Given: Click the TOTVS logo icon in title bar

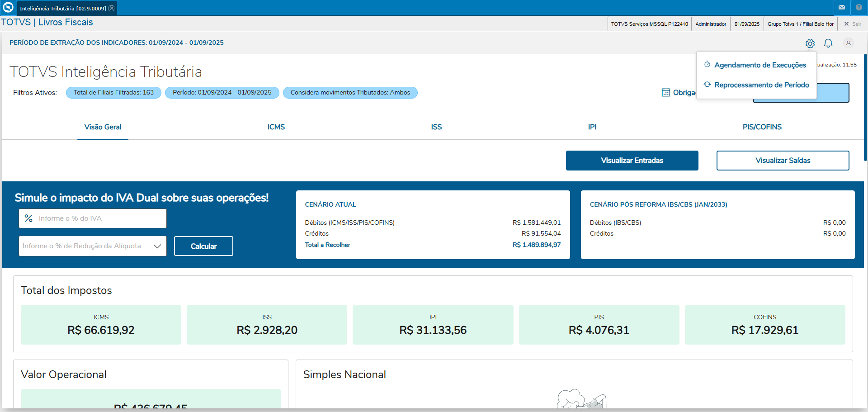Looking at the screenshot, I should pyautogui.click(x=8, y=8).
